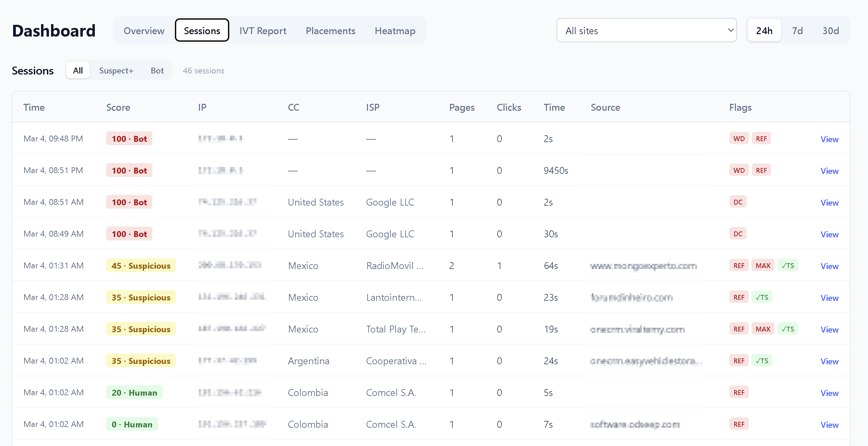This screenshot has height=446, width=868.
Task: Click the IP column header
Action: tap(202, 107)
